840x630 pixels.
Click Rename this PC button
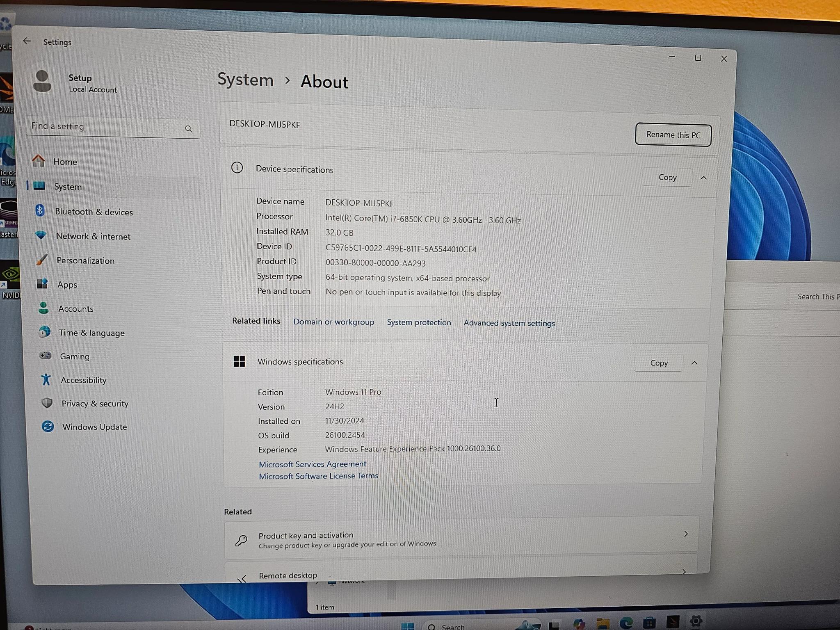click(673, 135)
